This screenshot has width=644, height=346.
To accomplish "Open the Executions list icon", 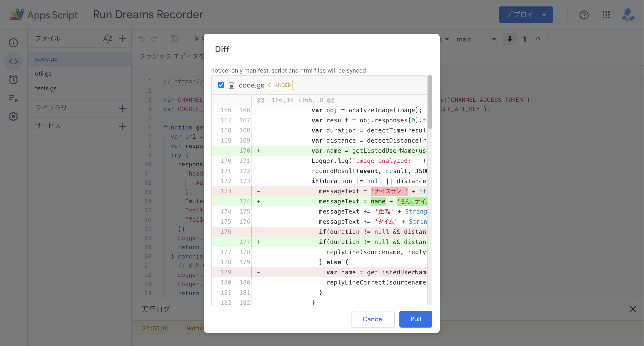I will coord(13,98).
